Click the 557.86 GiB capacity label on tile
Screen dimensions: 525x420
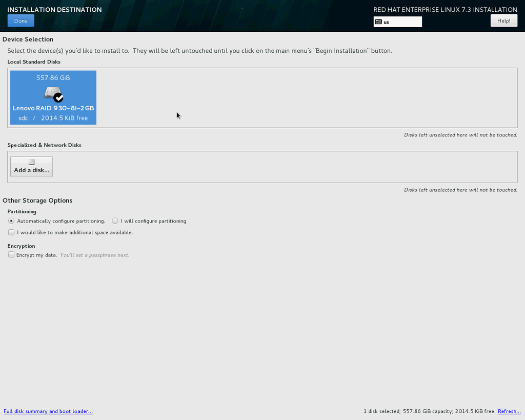coord(53,78)
